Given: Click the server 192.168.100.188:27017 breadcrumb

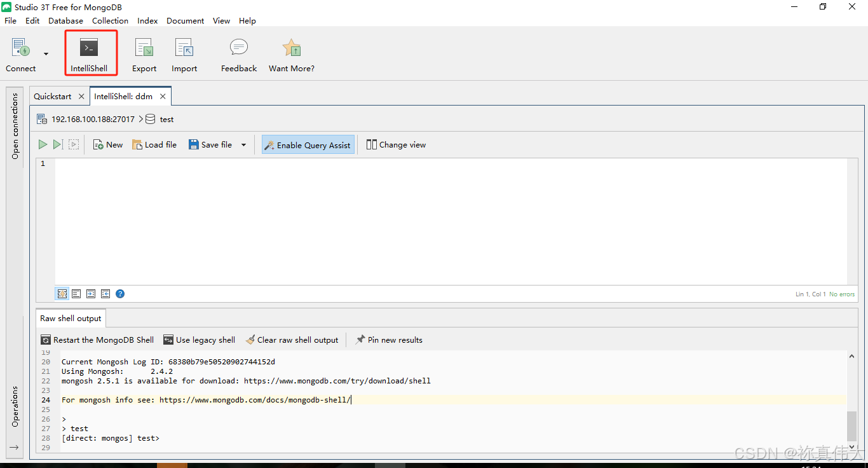Looking at the screenshot, I should point(93,119).
